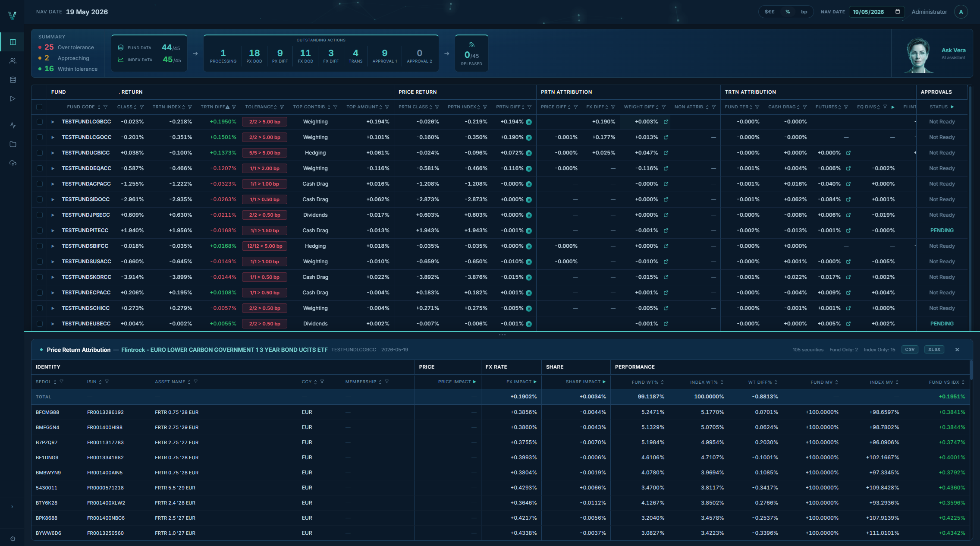Open the APPROVAL 1 outstanding actions

[384, 56]
